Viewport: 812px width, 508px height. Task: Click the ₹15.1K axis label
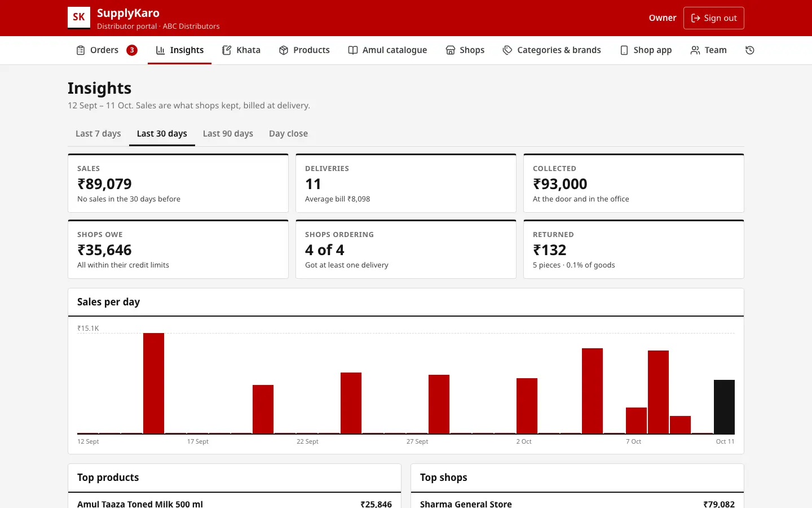pos(88,329)
